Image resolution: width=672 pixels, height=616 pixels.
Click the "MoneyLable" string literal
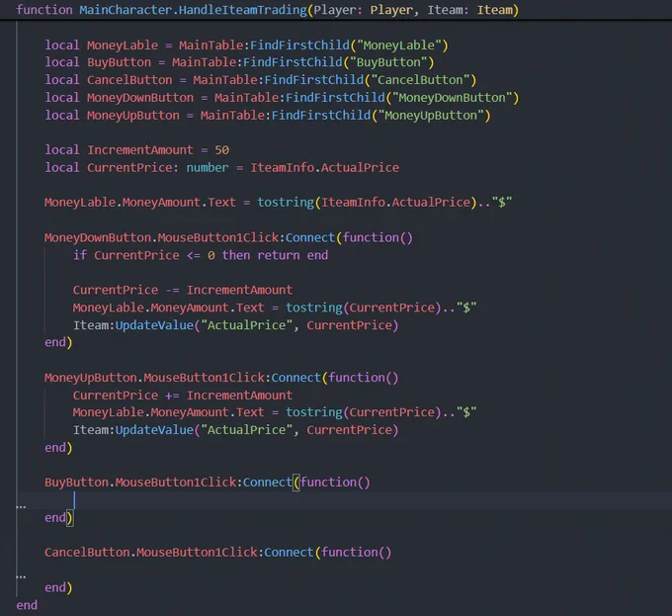(x=399, y=45)
